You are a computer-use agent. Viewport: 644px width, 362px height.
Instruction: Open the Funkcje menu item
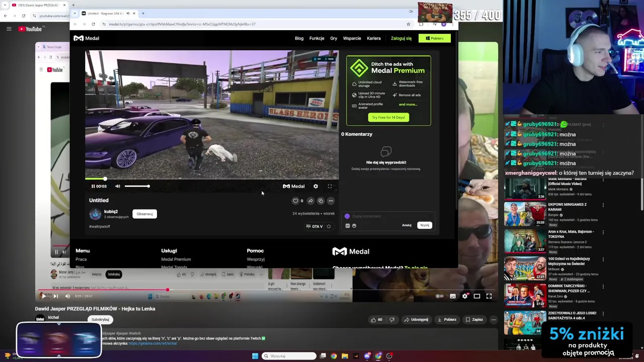click(316, 38)
